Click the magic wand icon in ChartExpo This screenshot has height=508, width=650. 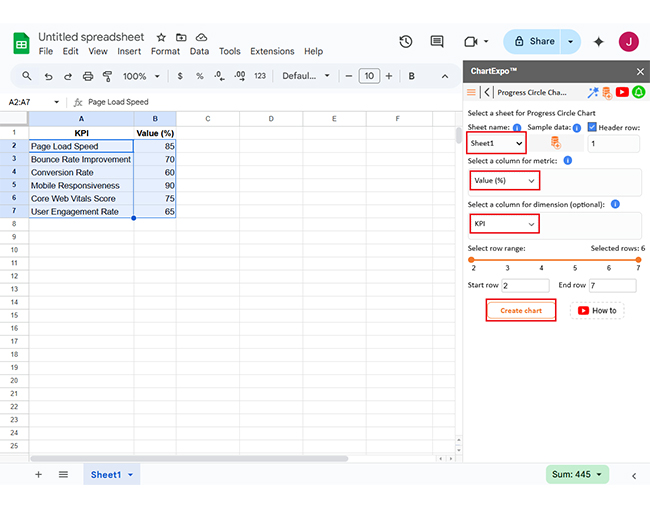click(592, 92)
